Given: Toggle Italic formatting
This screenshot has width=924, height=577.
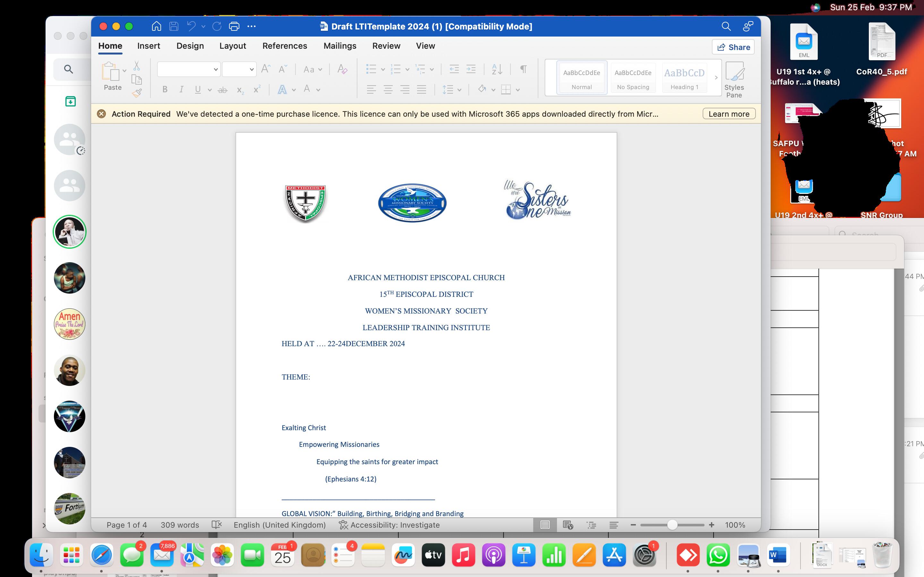Looking at the screenshot, I should click(181, 90).
